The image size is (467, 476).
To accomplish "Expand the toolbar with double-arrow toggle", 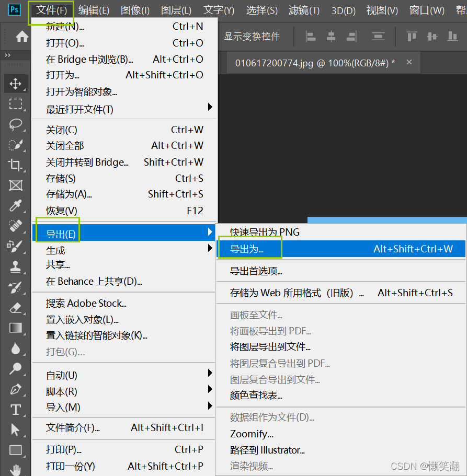I will tap(8, 55).
